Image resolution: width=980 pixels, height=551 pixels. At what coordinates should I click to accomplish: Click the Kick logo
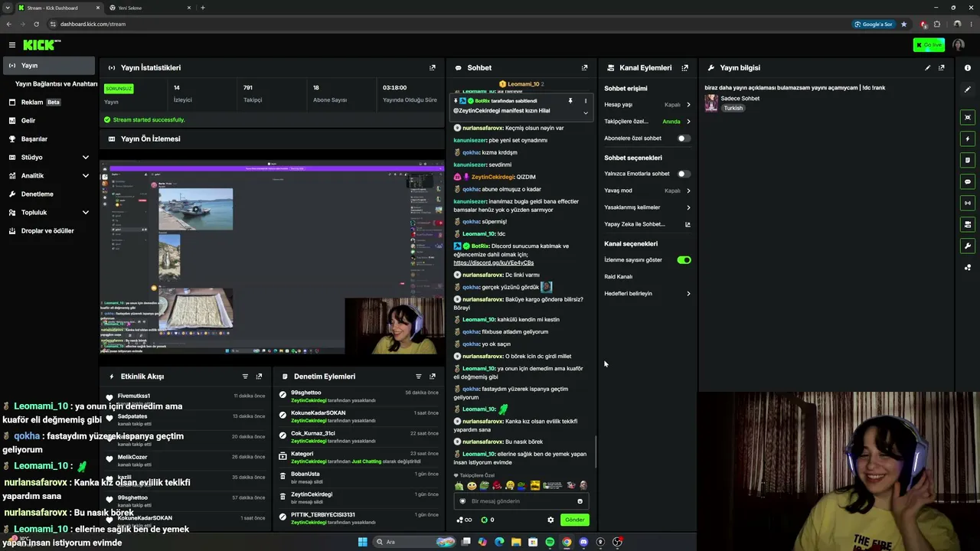(41, 45)
